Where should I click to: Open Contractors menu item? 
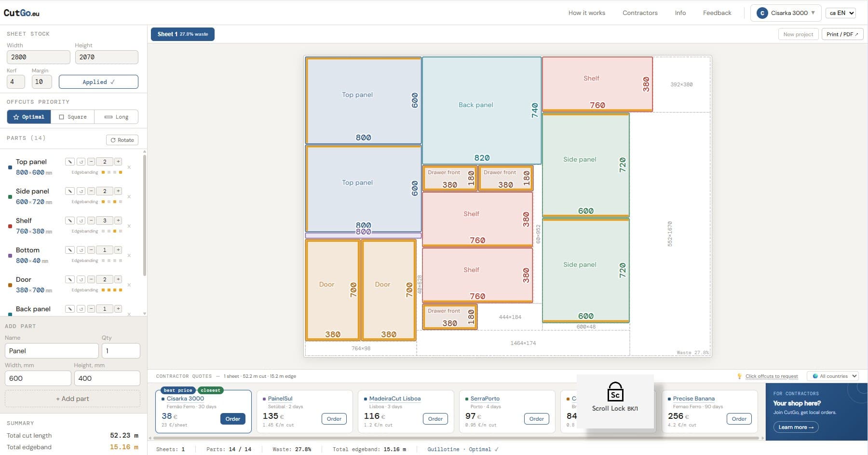[640, 13]
